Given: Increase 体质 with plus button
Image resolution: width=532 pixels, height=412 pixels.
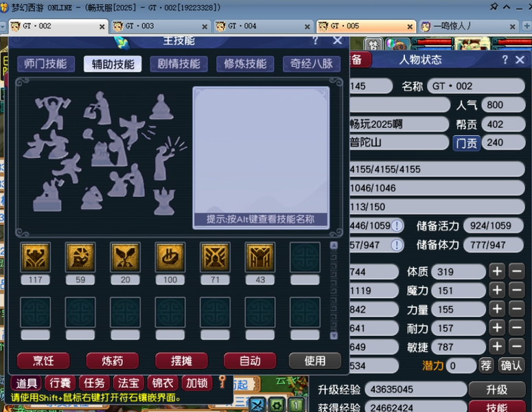Looking at the screenshot, I should (x=497, y=271).
